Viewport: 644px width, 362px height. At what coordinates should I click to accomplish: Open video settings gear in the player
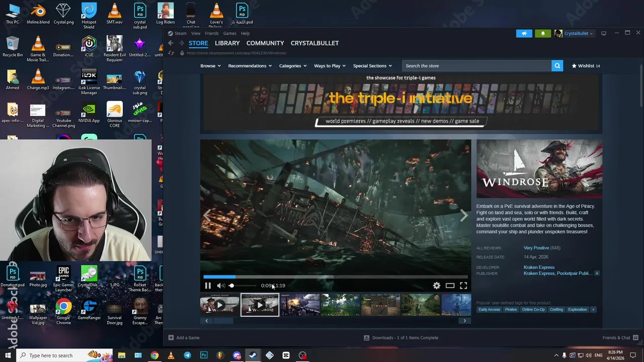437,286
